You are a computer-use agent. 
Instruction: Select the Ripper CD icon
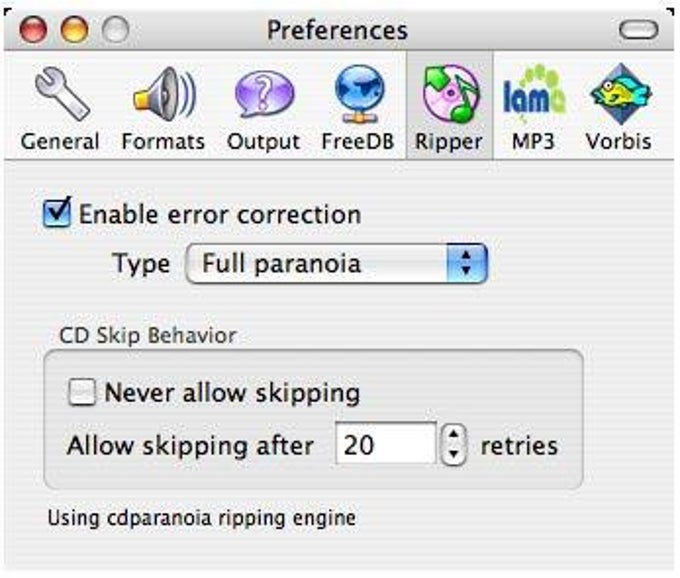click(451, 93)
